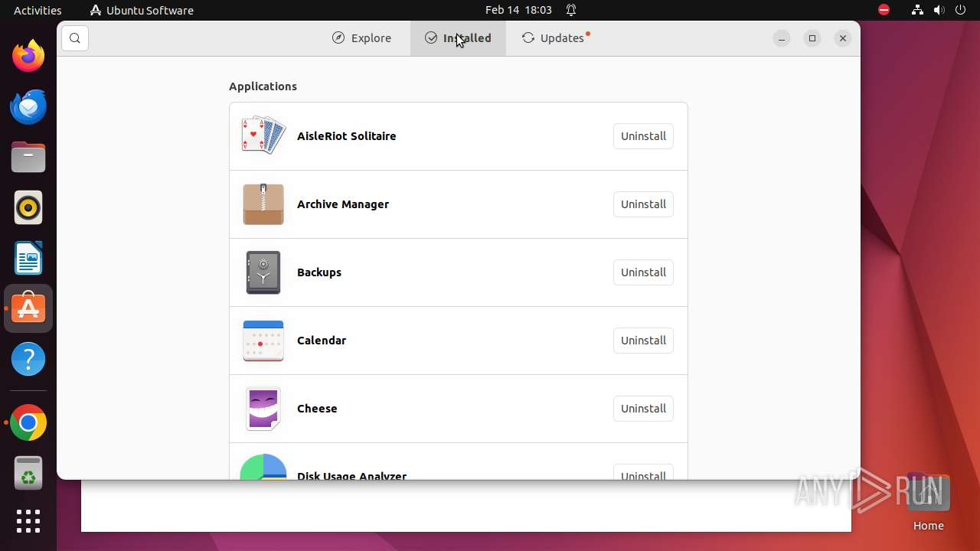This screenshot has height=551, width=980.
Task: Uninstall Disk Usage Analyzer
Action: (643, 472)
